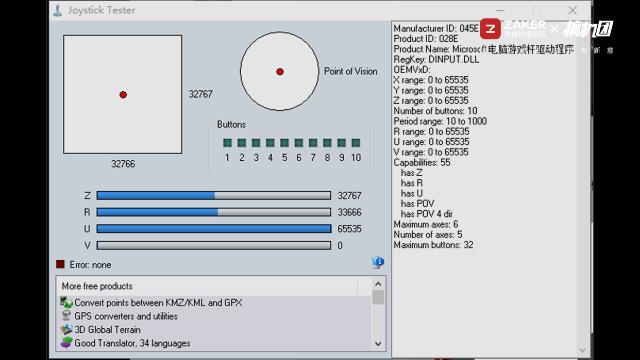Click the R axis progress bar
Image resolution: width=640 pixels, height=360 pixels.
point(214,212)
